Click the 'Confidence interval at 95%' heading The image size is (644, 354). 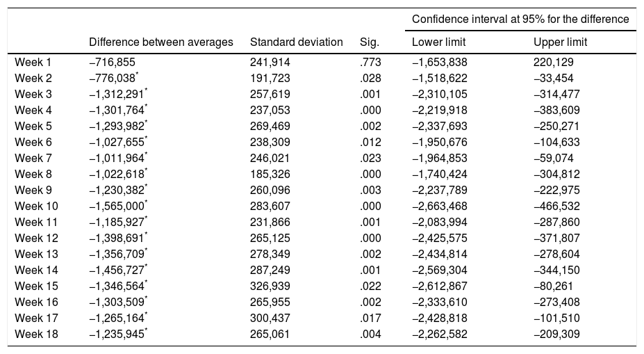click(x=521, y=19)
